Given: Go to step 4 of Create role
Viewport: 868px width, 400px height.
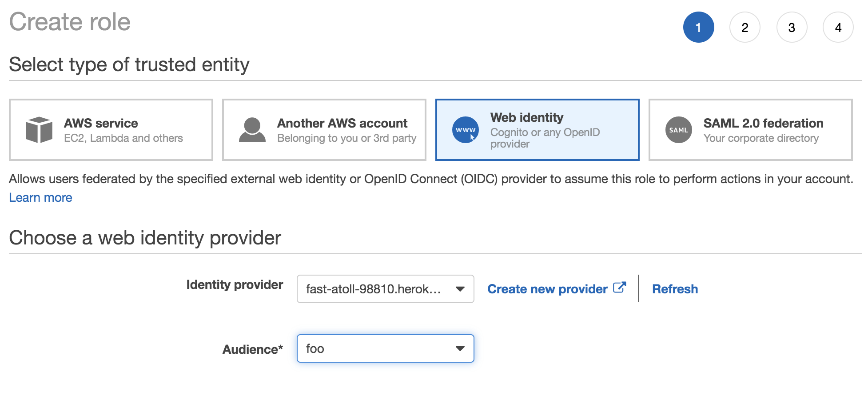Looking at the screenshot, I should tap(838, 27).
